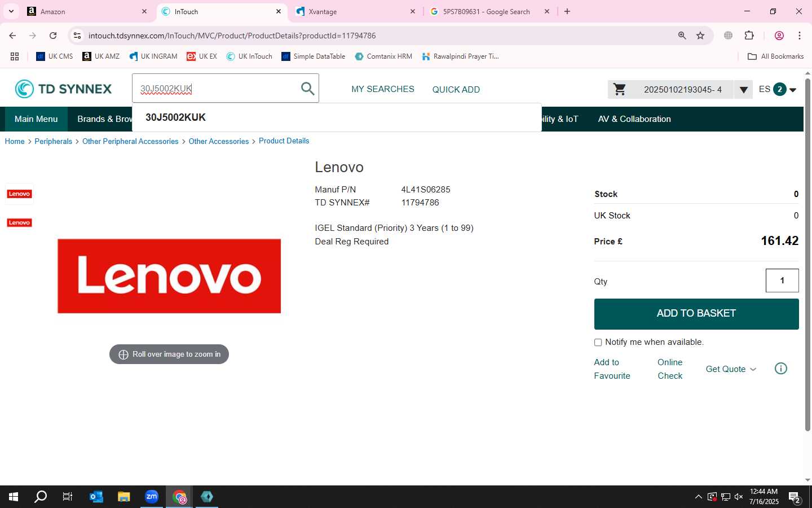Open Simple DataTable bookmark
812x508 pixels.
(313, 56)
